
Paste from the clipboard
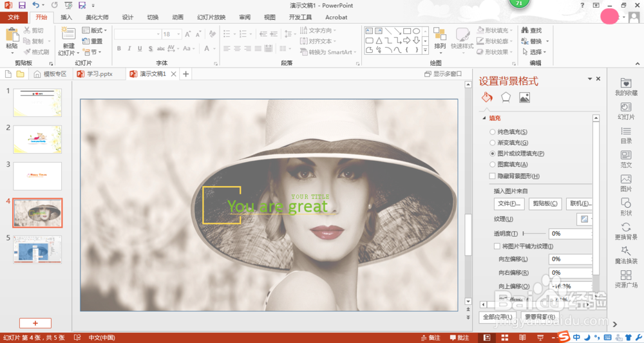point(12,40)
